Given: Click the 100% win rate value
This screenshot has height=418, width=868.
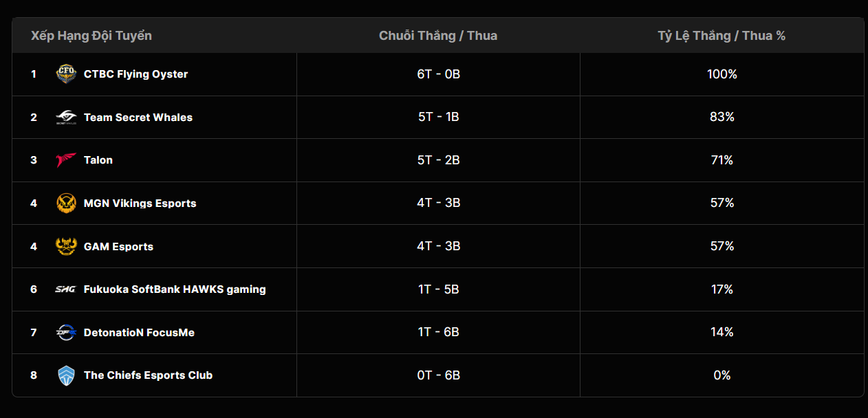Looking at the screenshot, I should click(721, 74).
